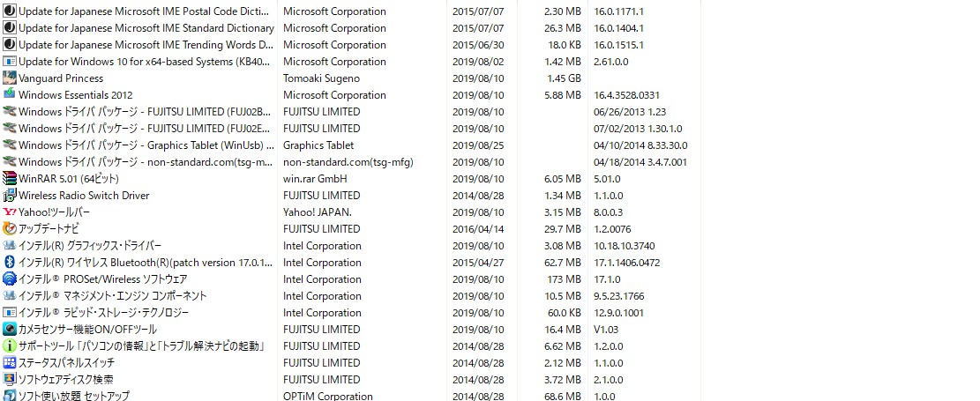The height and width of the screenshot is (401, 980).
Task: Select カメラセンサー機能ON/OFFツール name
Action: 87,329
